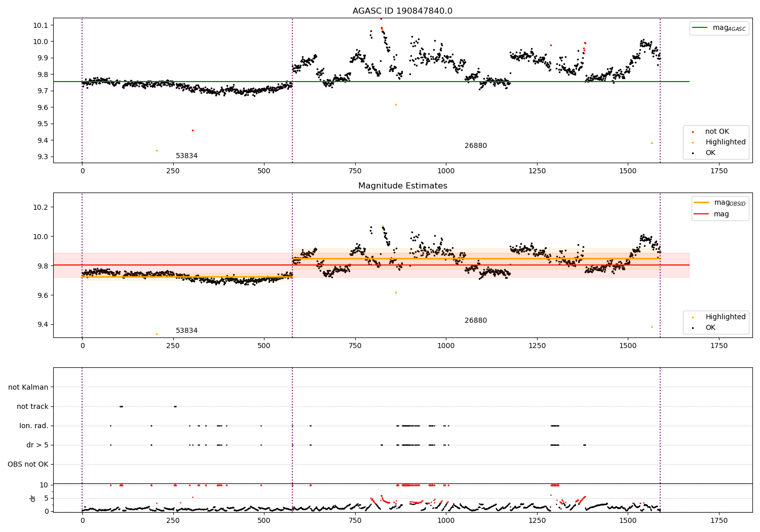
Task: Click the 'not Kalman' axis label
Action: 28,387
